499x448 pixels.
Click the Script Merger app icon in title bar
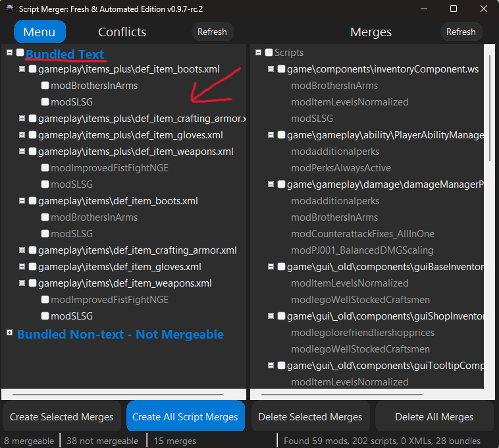(10, 9)
